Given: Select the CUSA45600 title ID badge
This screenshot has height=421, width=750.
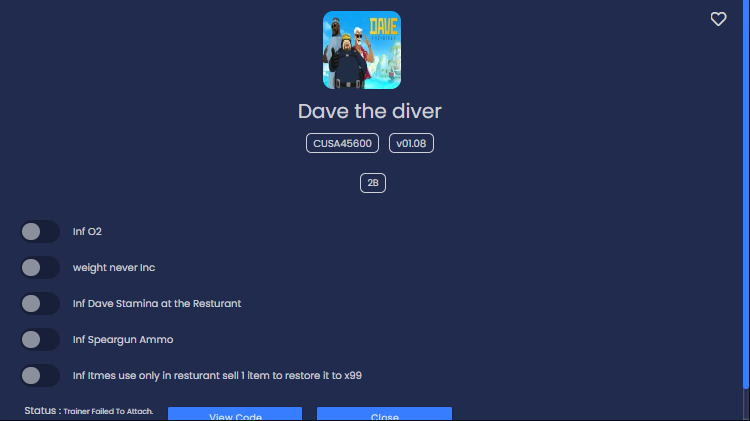Looking at the screenshot, I should pyautogui.click(x=342, y=143).
